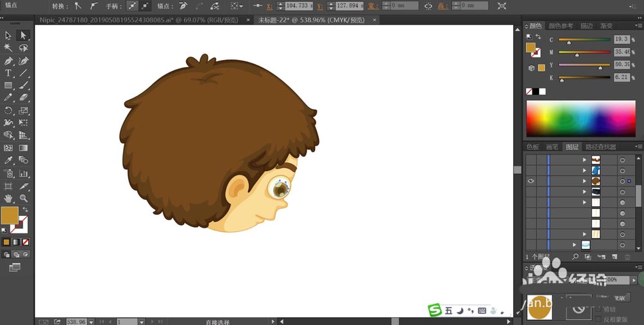Screen dimensions: 644x325
Task: Select the Pencil tool
Action: pyautogui.click(x=8, y=97)
